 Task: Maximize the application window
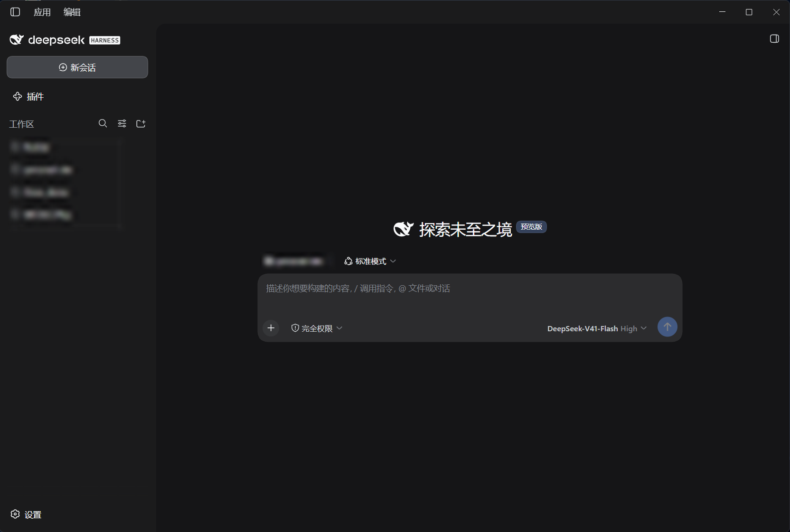[749, 12]
